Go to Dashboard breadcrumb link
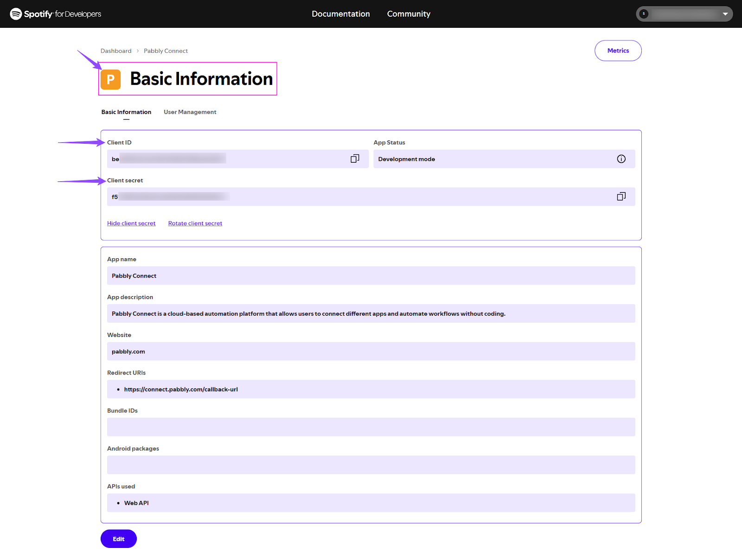Viewport: 742px width, 560px height. pyautogui.click(x=116, y=51)
